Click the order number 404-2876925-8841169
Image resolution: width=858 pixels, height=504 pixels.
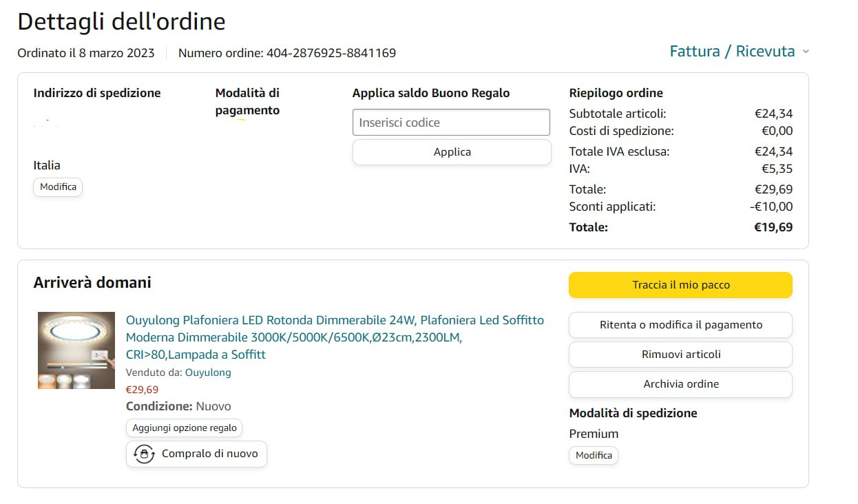[331, 53]
